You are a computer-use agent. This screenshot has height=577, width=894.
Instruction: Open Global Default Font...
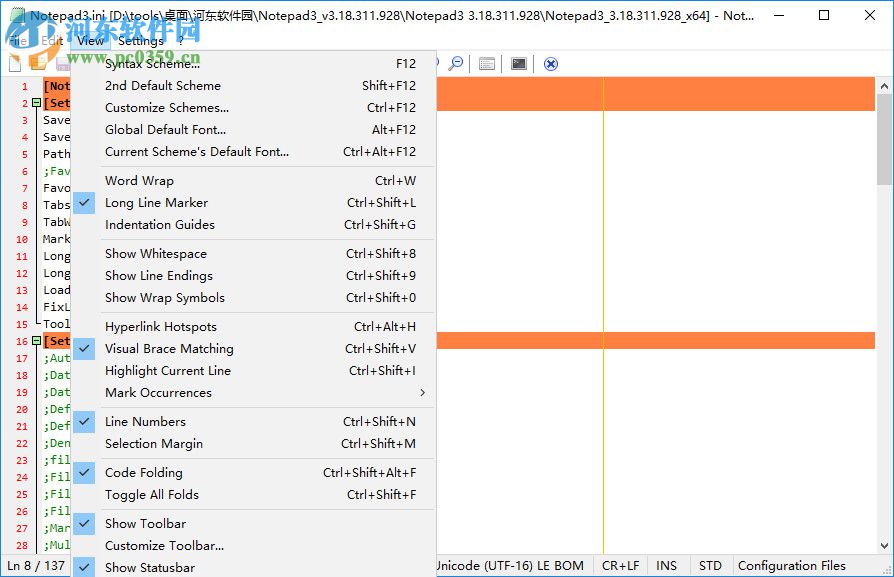click(x=254, y=129)
